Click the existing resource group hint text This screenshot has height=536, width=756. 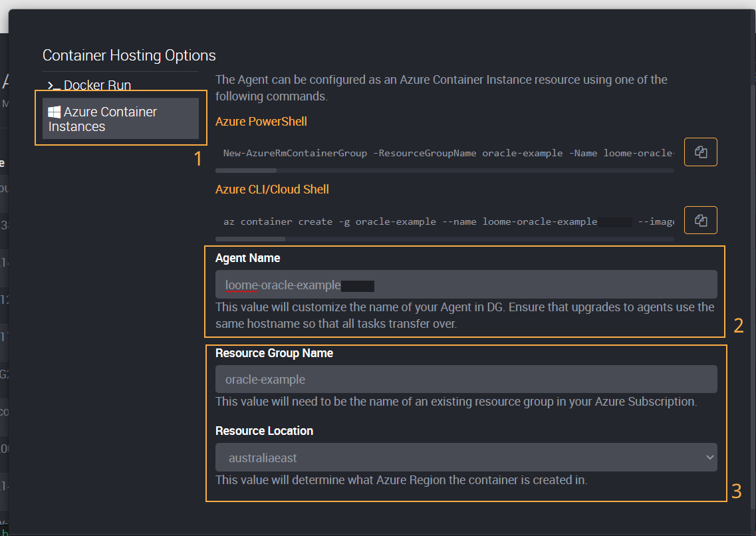(456, 402)
